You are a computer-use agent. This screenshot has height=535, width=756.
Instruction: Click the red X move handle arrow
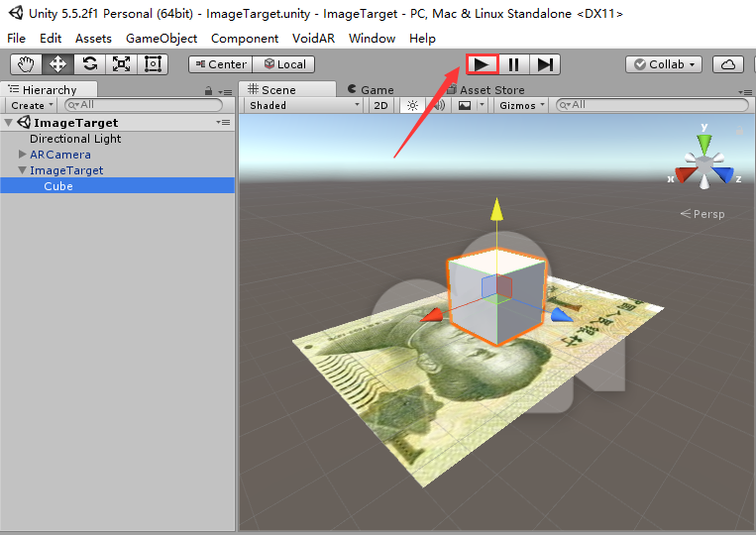point(431,315)
